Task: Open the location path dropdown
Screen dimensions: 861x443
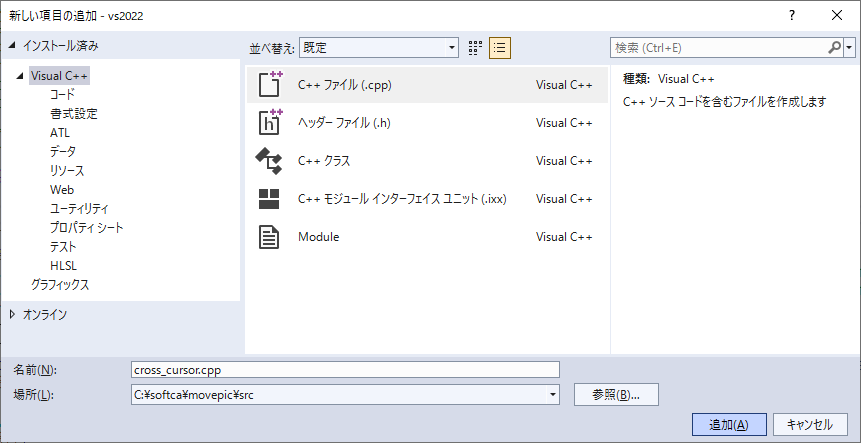Action: point(553,395)
